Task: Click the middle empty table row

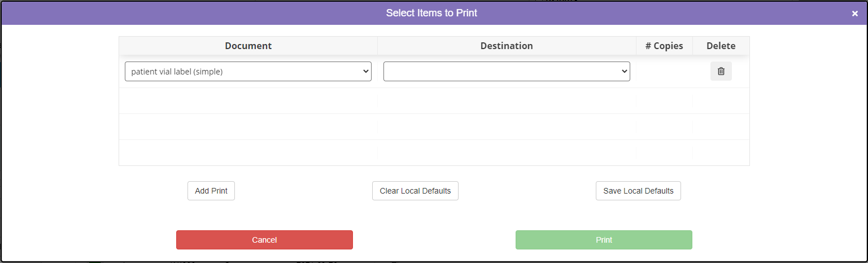Action: [434, 126]
